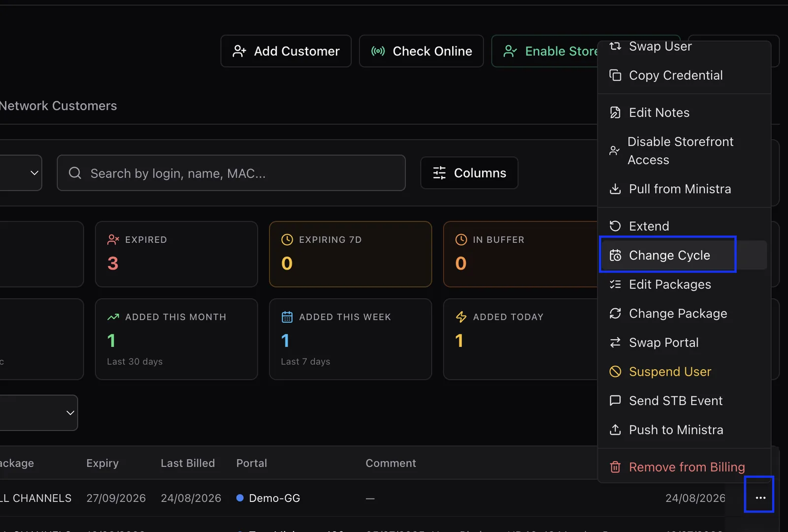Click the Edit Notes document icon
This screenshot has height=532, width=788.
coord(615,113)
